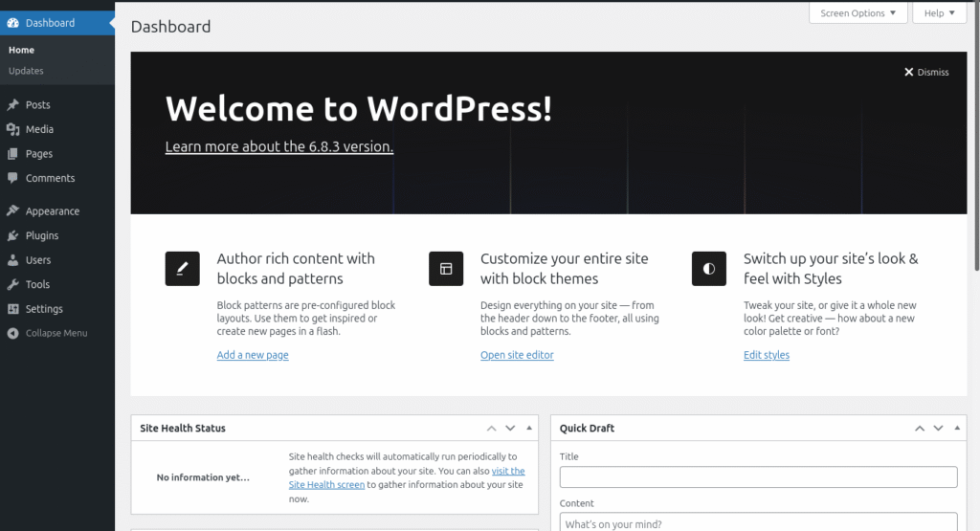Select Settings in the admin menu
Image resolution: width=980 pixels, height=531 pixels.
point(44,309)
